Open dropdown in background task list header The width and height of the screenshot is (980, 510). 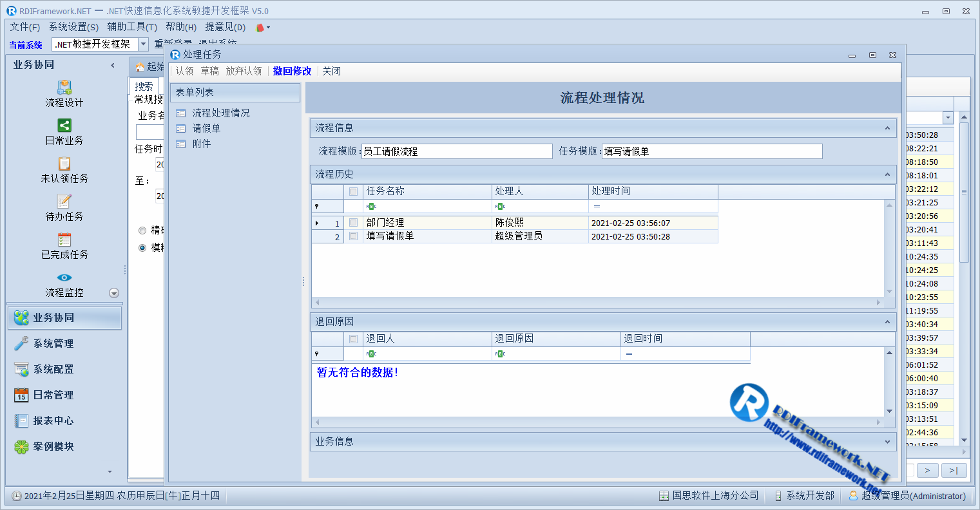pos(948,118)
